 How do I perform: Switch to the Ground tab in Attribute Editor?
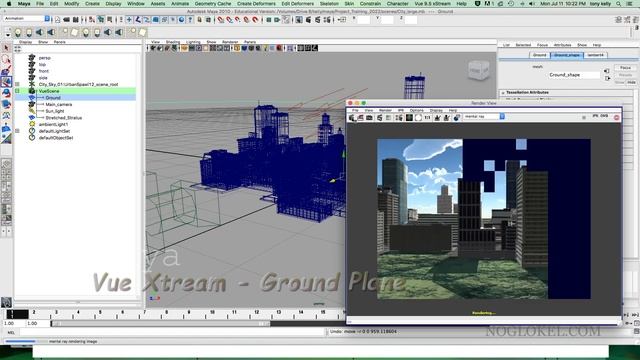click(x=539, y=55)
